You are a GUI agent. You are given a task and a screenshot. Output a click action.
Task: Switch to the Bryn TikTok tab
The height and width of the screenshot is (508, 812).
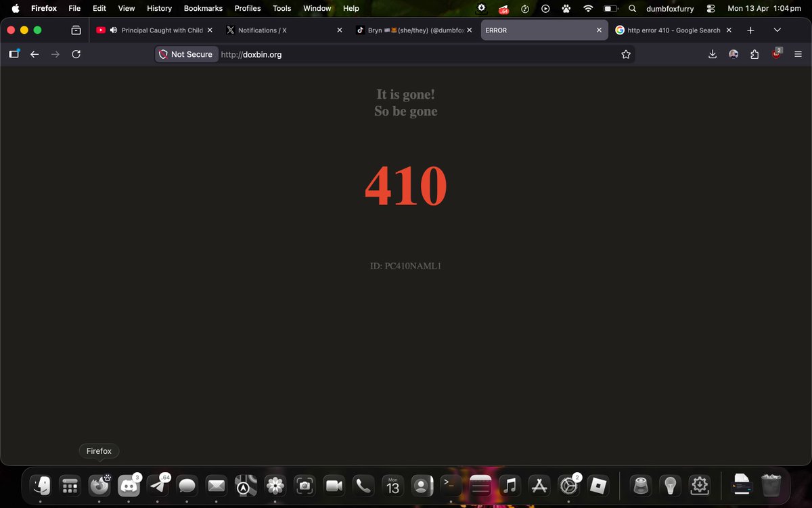tap(415, 30)
